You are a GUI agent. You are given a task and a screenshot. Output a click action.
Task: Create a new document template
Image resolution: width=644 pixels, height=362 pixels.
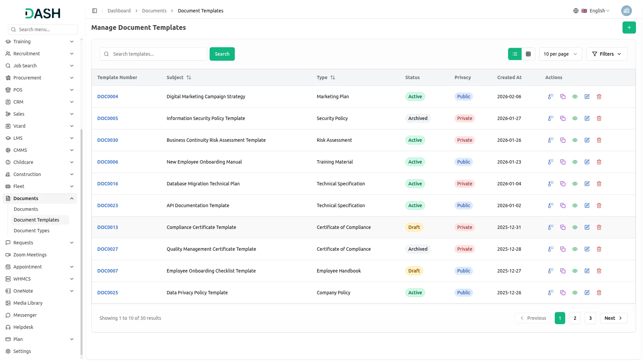coord(629,27)
